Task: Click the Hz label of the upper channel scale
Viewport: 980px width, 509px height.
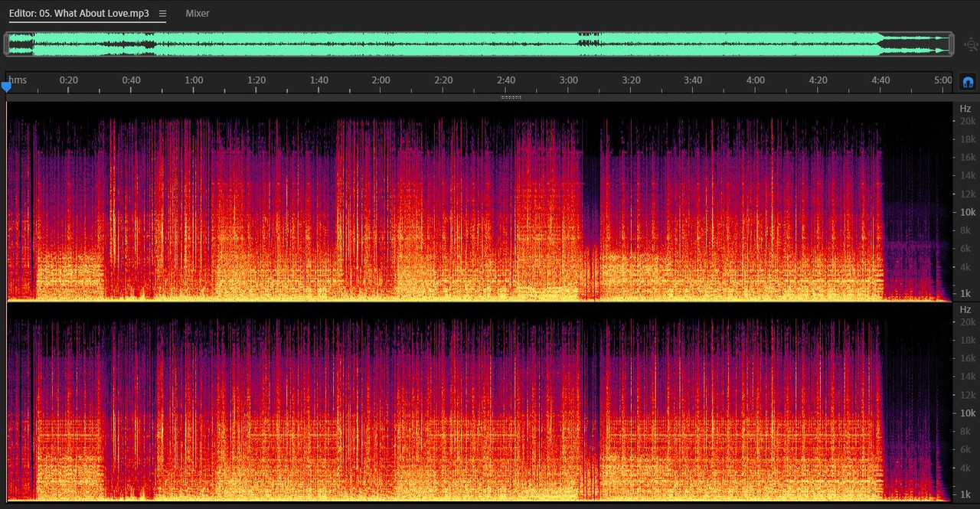Action: pyautogui.click(x=965, y=109)
